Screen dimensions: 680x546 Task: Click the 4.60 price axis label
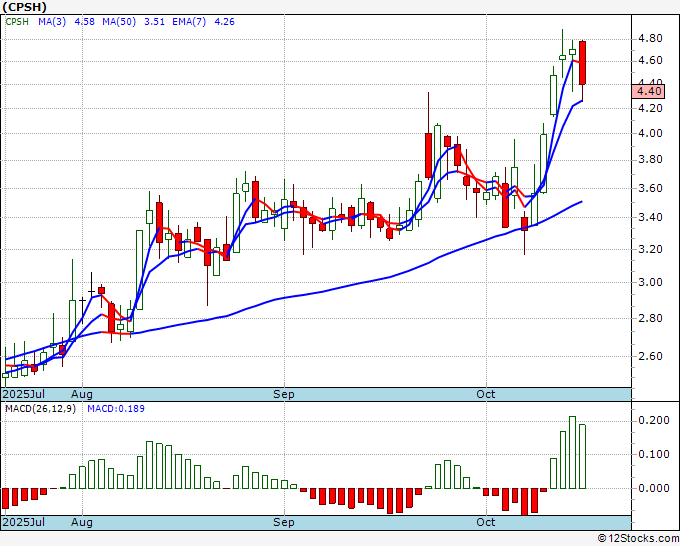pos(650,60)
